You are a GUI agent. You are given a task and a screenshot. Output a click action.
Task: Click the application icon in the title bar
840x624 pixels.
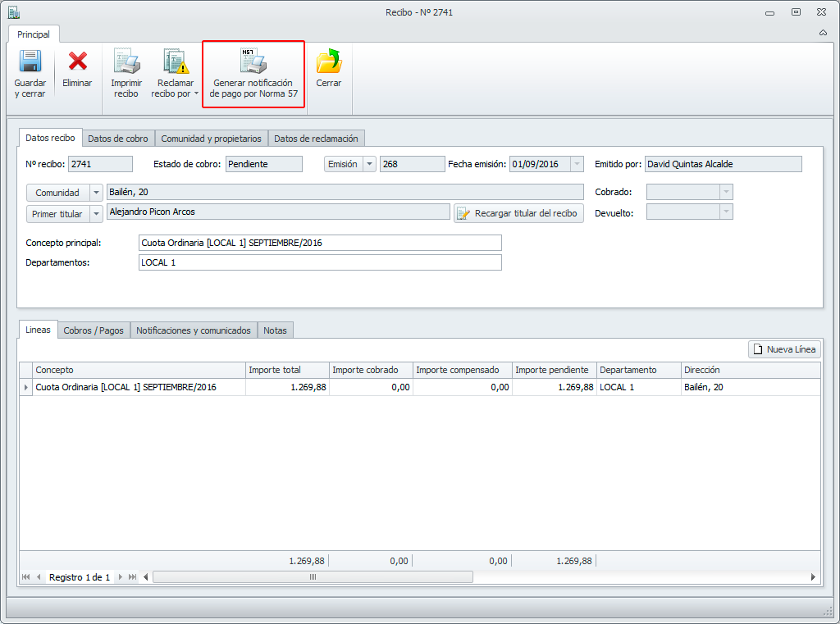coord(13,11)
